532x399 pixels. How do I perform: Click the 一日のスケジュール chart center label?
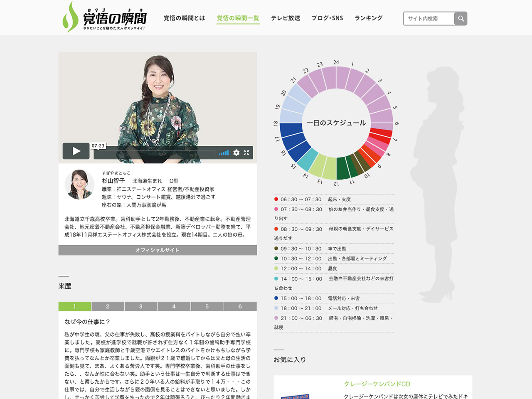point(336,123)
